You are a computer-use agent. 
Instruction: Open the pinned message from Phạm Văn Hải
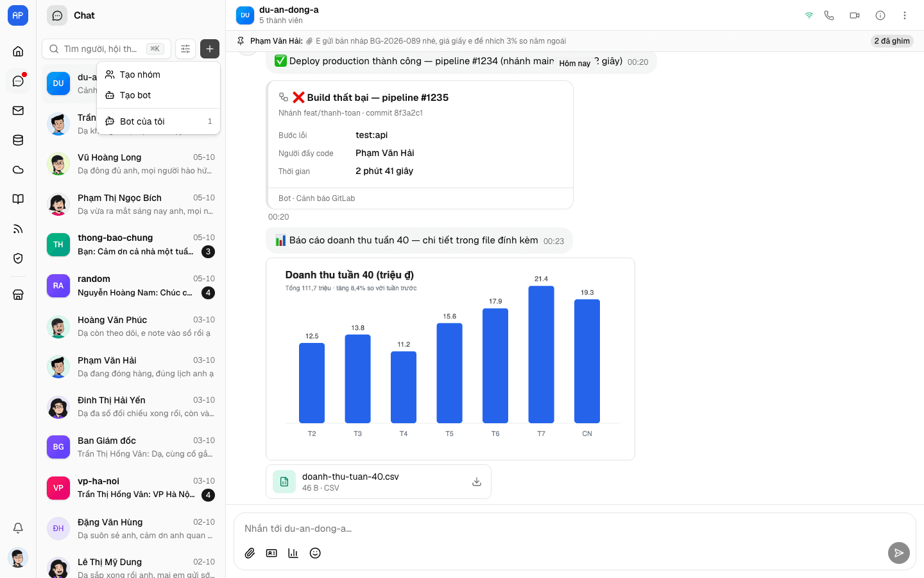(408, 41)
